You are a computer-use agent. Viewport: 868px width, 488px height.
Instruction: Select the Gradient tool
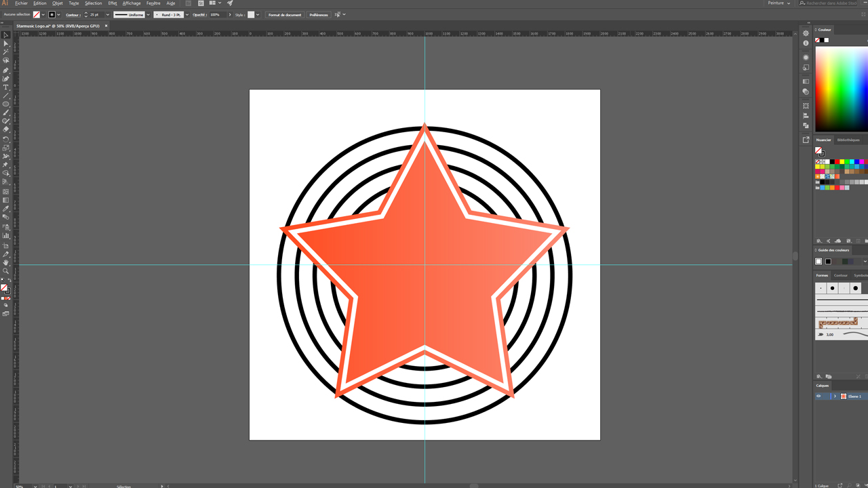pos(6,200)
